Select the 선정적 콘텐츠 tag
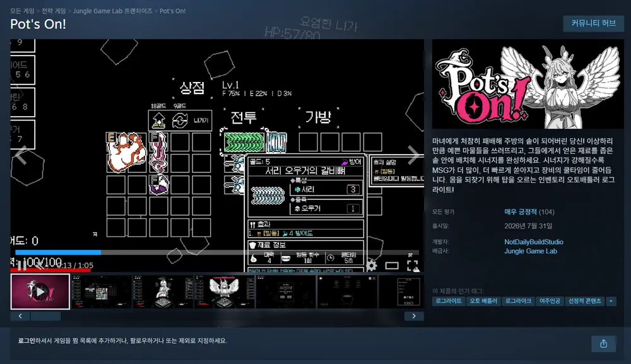The height and width of the screenshot is (364, 631). 584,301
